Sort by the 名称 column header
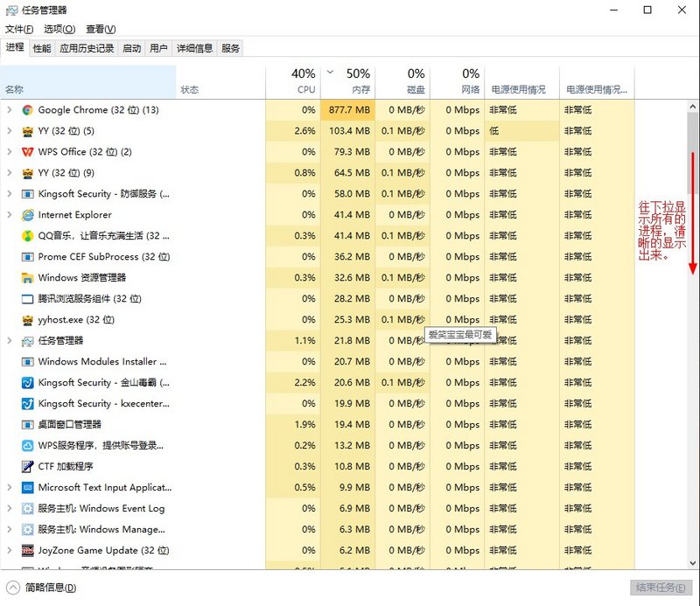 (x=88, y=81)
